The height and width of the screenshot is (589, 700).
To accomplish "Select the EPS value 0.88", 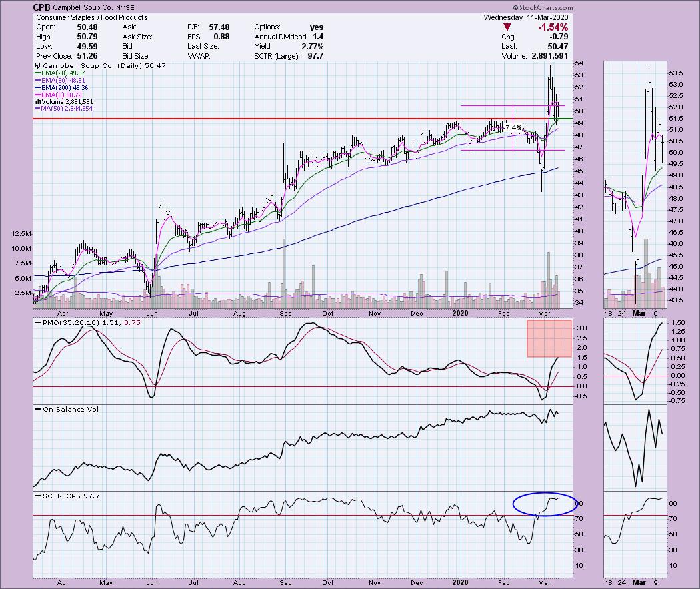I will 221,37.
